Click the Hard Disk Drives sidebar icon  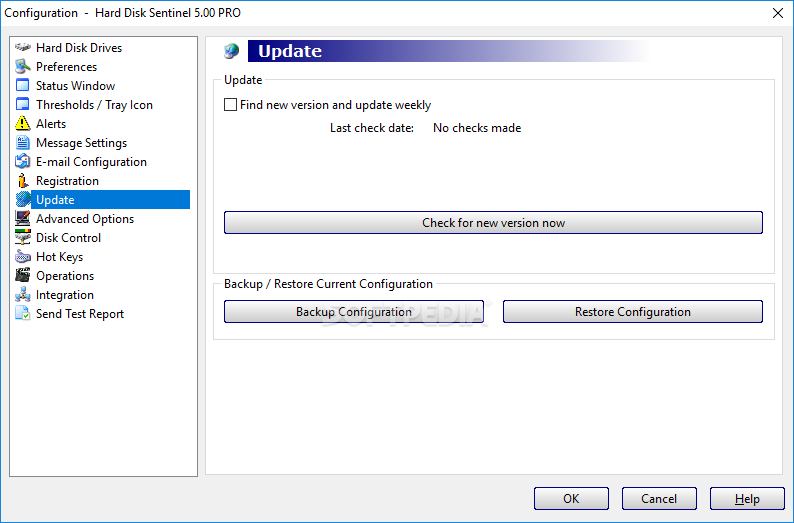[22, 48]
